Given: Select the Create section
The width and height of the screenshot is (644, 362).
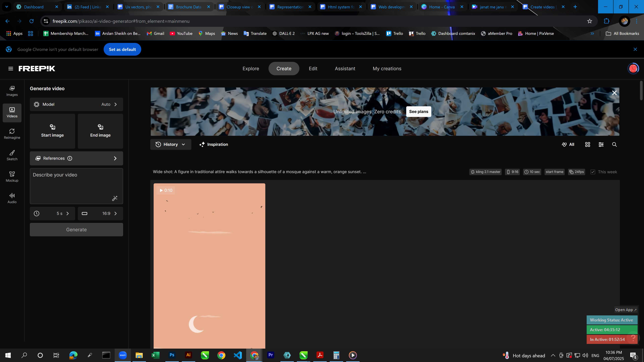Looking at the screenshot, I should (x=284, y=68).
